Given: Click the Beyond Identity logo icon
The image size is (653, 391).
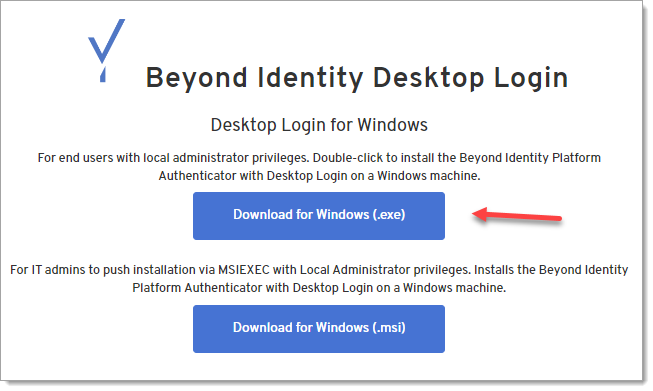Looking at the screenshot, I should click(106, 50).
